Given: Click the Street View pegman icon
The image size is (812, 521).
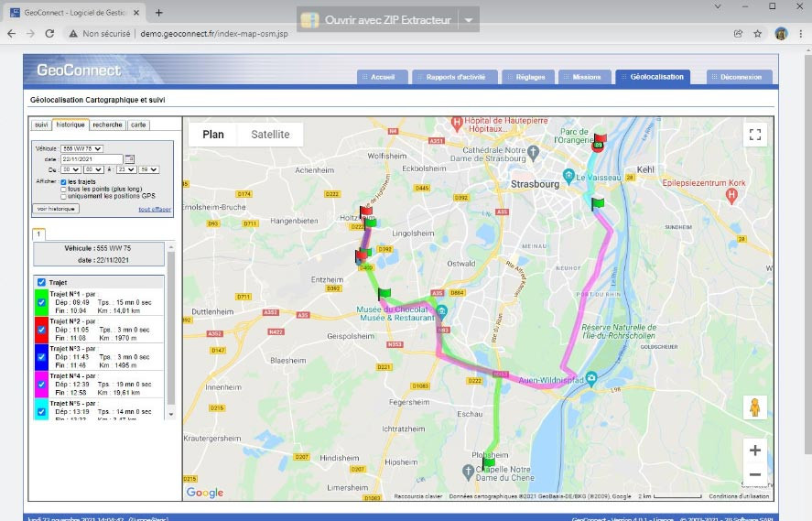Looking at the screenshot, I should [754, 407].
